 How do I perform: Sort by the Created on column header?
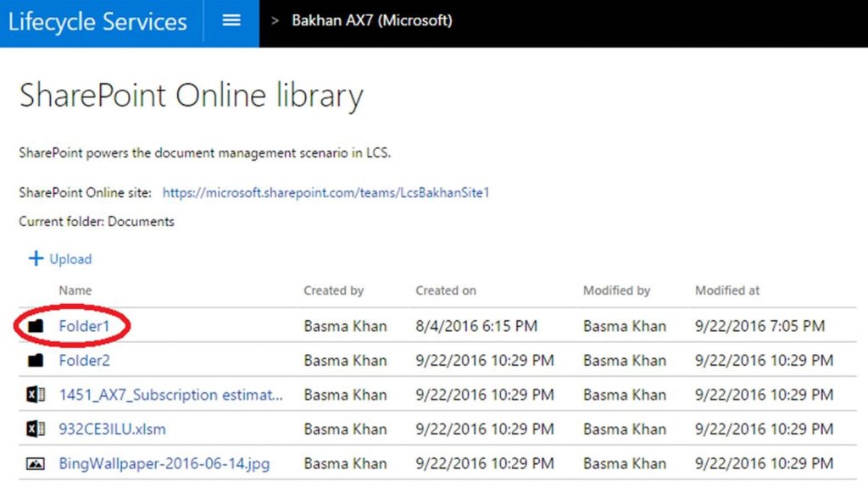445,290
